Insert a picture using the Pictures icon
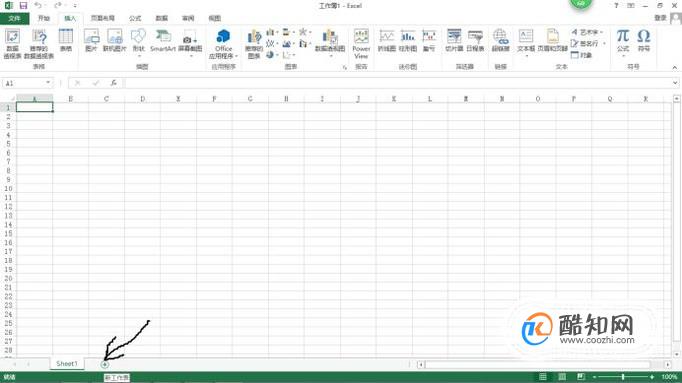This screenshot has height=383, width=682. click(91, 40)
